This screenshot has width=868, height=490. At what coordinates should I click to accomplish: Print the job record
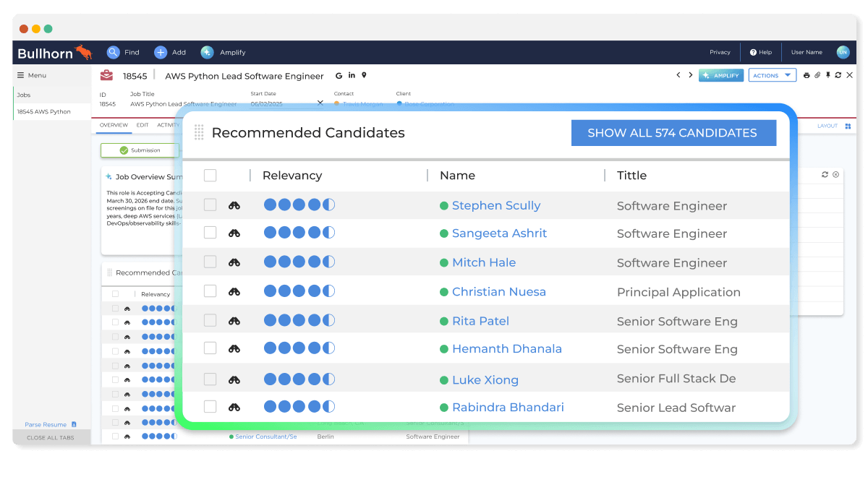click(x=807, y=75)
